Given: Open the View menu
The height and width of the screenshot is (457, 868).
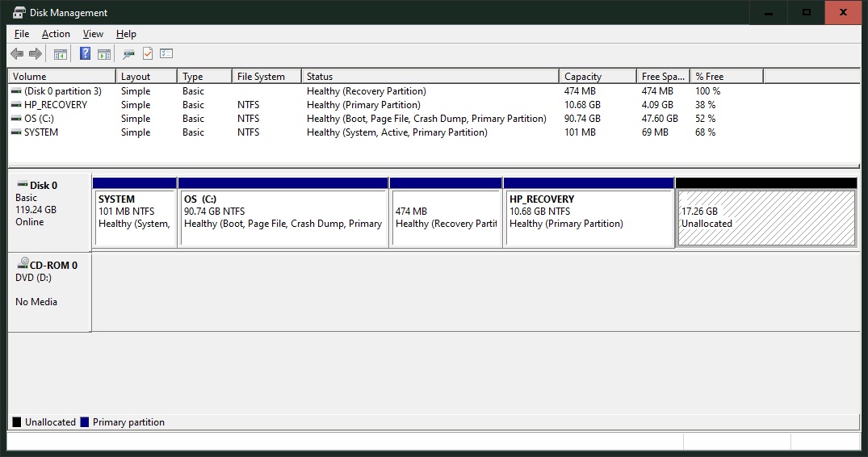Looking at the screenshot, I should tap(93, 34).
